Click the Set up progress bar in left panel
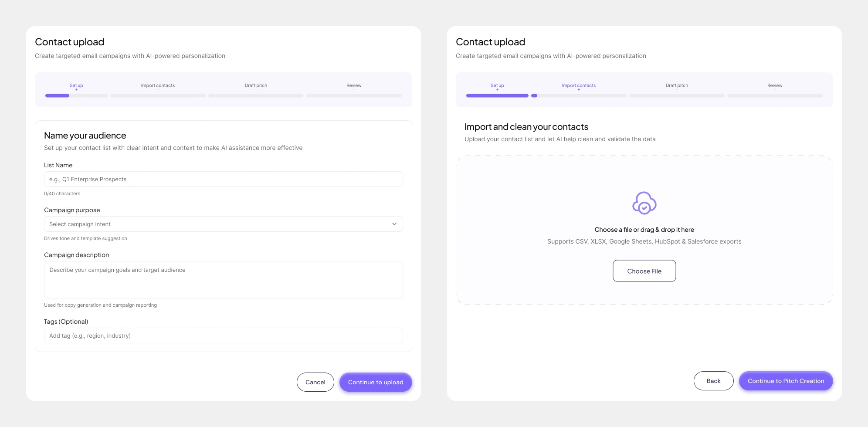 76,95
